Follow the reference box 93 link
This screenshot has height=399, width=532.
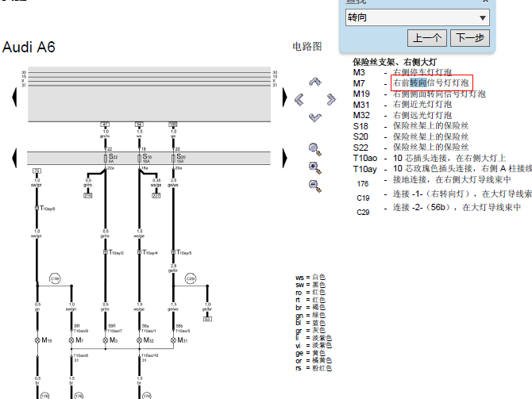[x=208, y=319]
